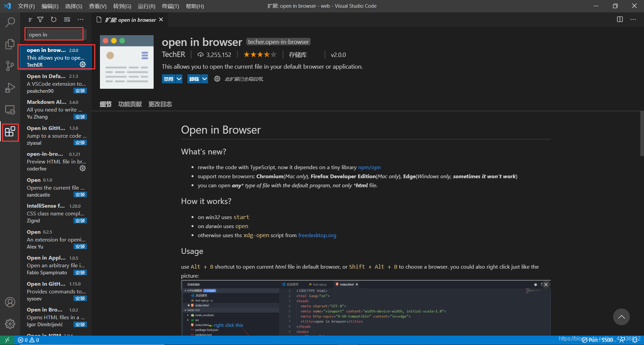644x345 pixels.
Task: Install Open In Default Browser by peakchen90
Action: coord(80,91)
